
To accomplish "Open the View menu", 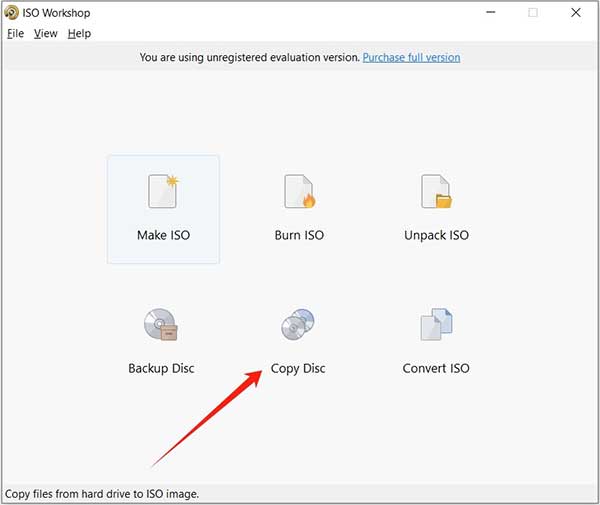I will point(46,34).
